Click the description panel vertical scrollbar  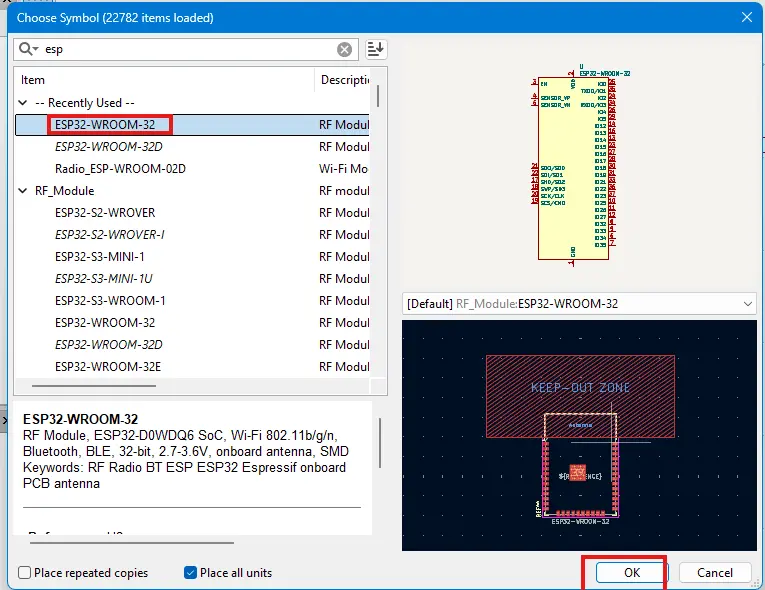pyautogui.click(x=380, y=443)
